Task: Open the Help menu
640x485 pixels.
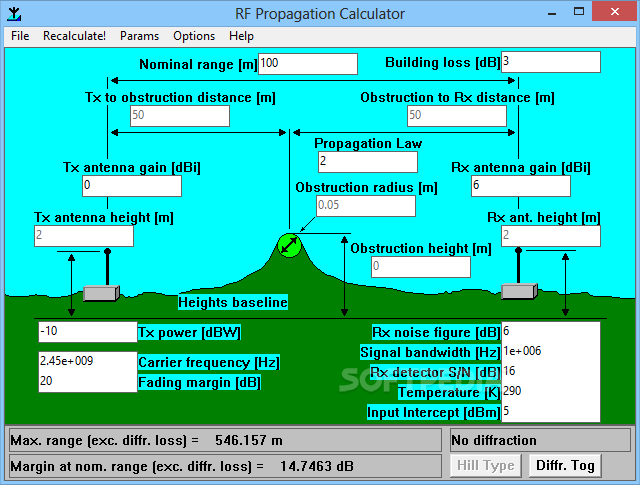Action: pyautogui.click(x=241, y=36)
